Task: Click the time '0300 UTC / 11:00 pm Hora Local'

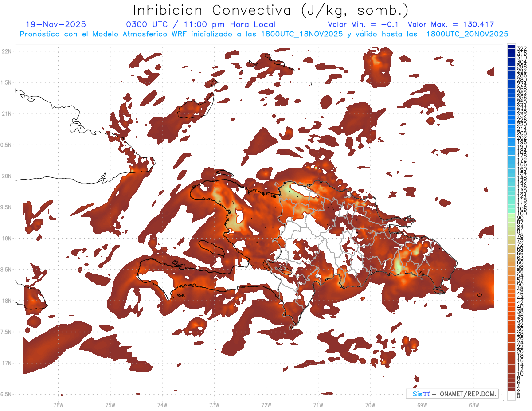Action: pyautogui.click(x=201, y=24)
